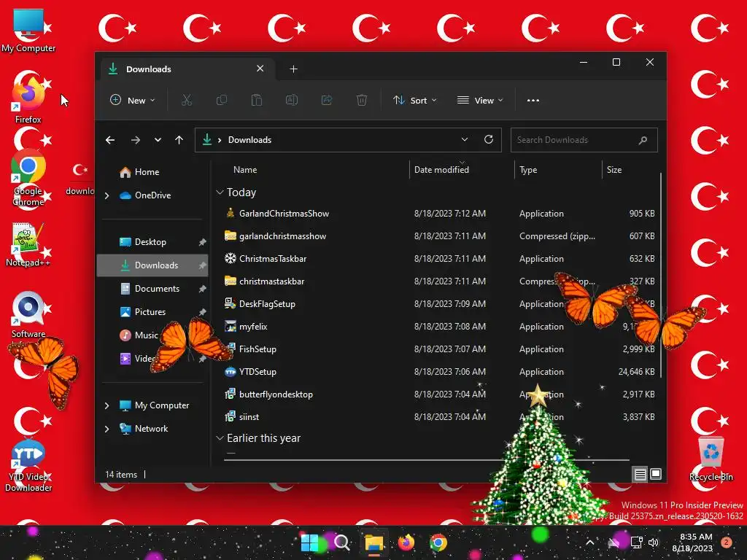The height and width of the screenshot is (560, 747).
Task: Select Desktop in the navigation pane
Action: click(152, 242)
